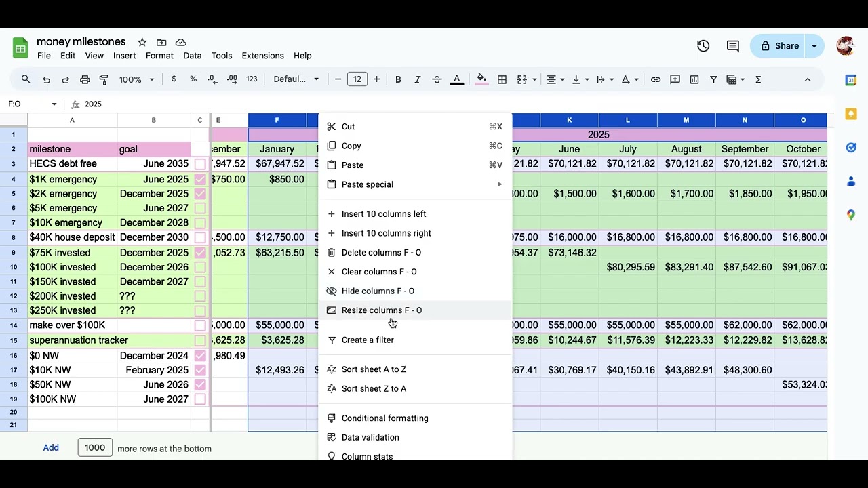Screen dimensions: 868x488
Task: Toggle checkbox for $50K NW row
Action: tap(200, 385)
